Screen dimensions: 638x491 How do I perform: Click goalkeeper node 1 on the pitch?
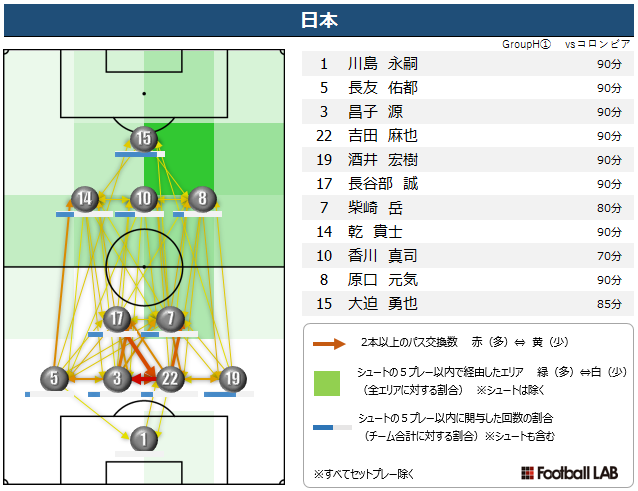[144, 439]
